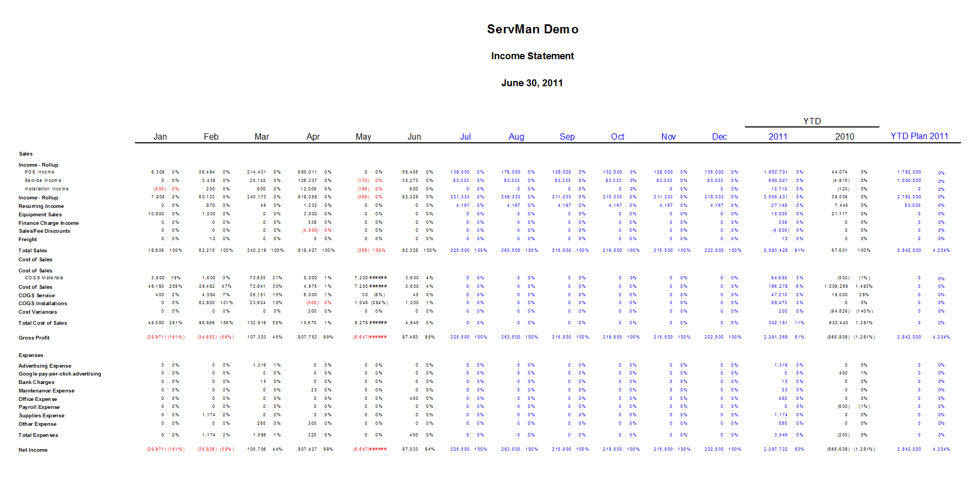The width and height of the screenshot is (980, 485).
Task: Select the May column header
Action: click(x=363, y=136)
